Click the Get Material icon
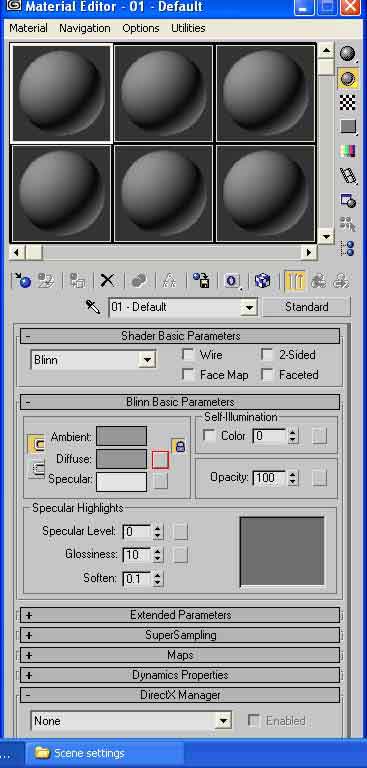This screenshot has height=768, width=367. click(22, 281)
